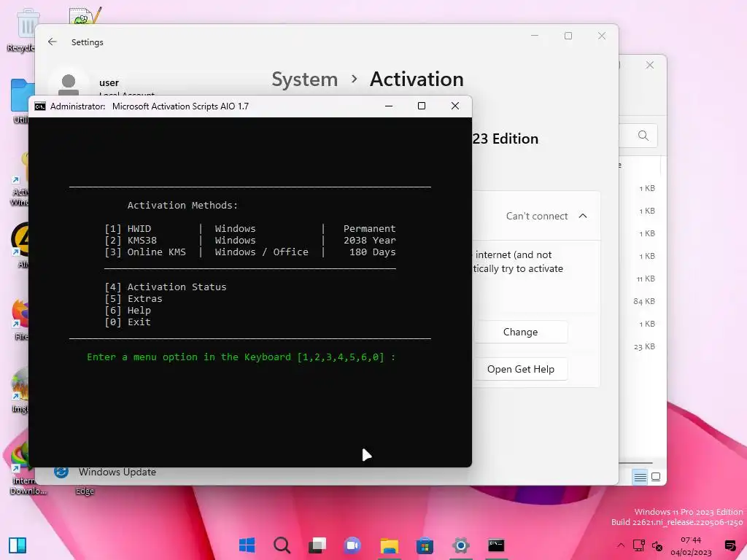
Task: Click the Explorer horizontal scrollbar
Action: click(635, 462)
